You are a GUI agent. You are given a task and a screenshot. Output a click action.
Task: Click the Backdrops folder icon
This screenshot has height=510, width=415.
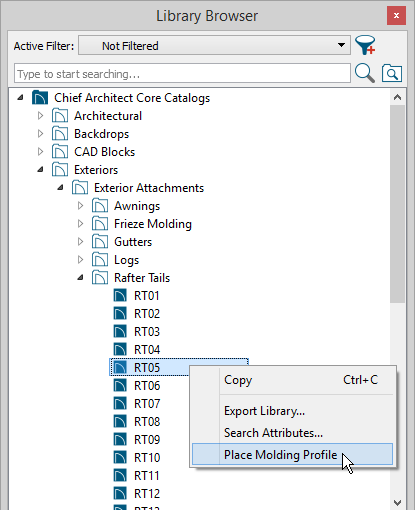60,134
